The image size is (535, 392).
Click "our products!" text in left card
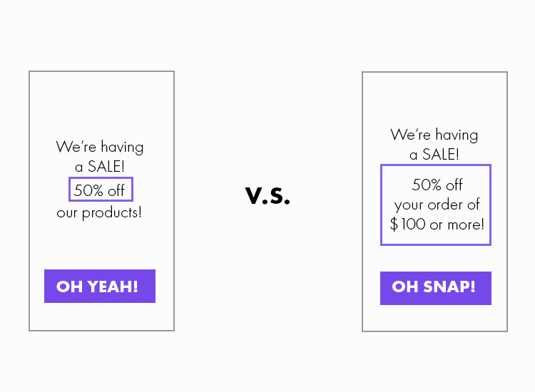point(99,212)
